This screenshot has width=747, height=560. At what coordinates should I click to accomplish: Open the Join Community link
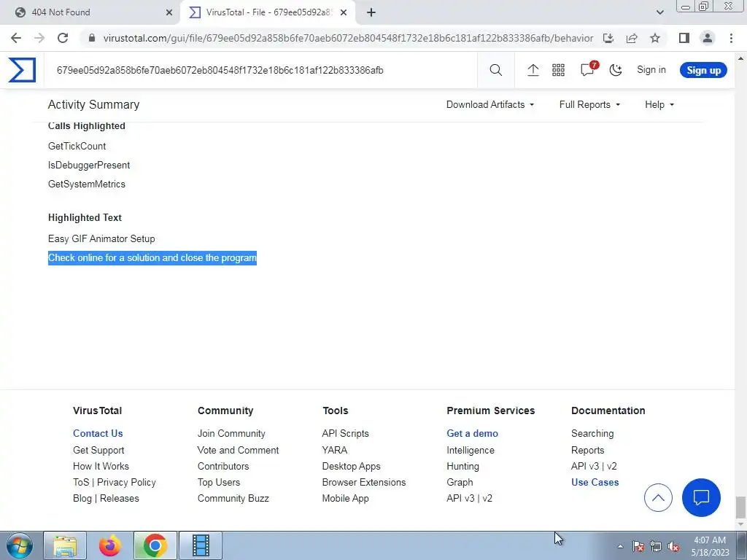coord(231,434)
